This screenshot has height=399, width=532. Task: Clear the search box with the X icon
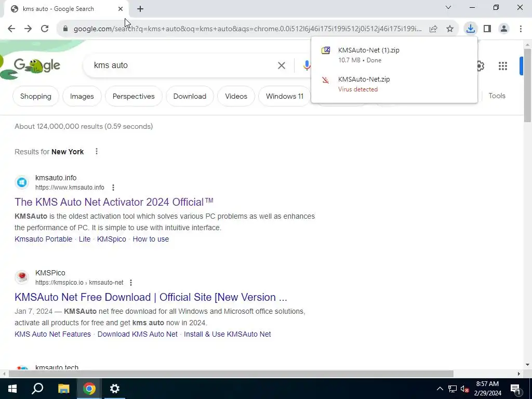281,65
